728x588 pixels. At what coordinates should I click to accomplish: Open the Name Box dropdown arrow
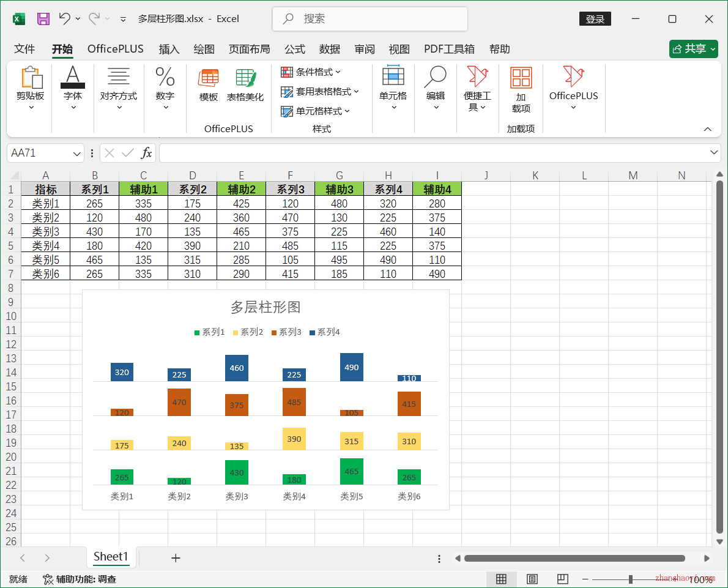pos(77,153)
